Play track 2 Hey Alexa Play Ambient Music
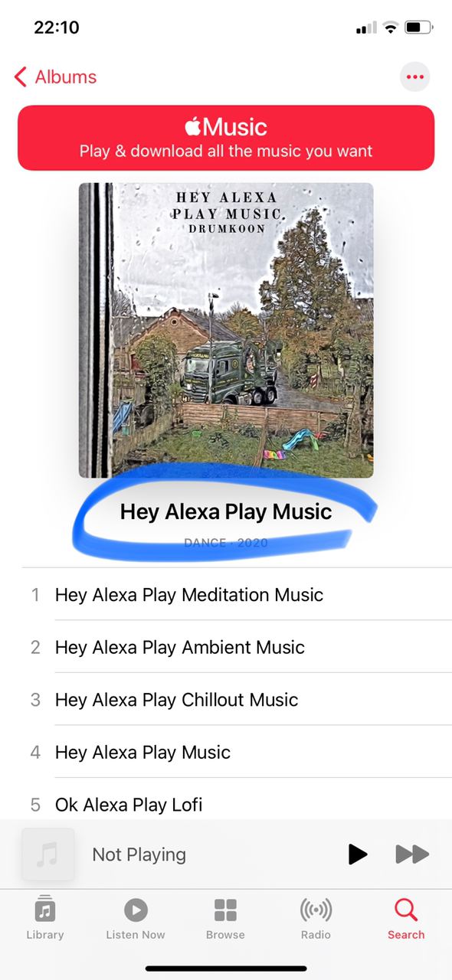Image resolution: width=452 pixels, height=980 pixels. tap(237, 647)
